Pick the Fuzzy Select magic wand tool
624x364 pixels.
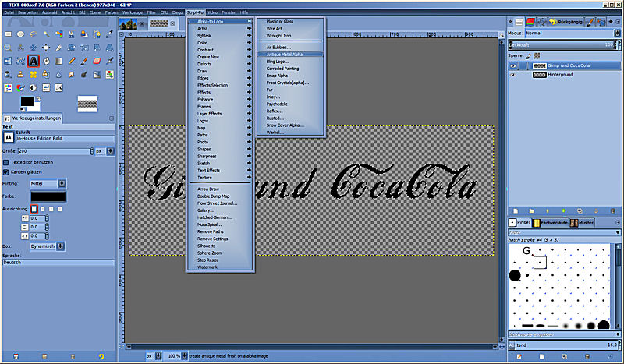tap(46, 34)
